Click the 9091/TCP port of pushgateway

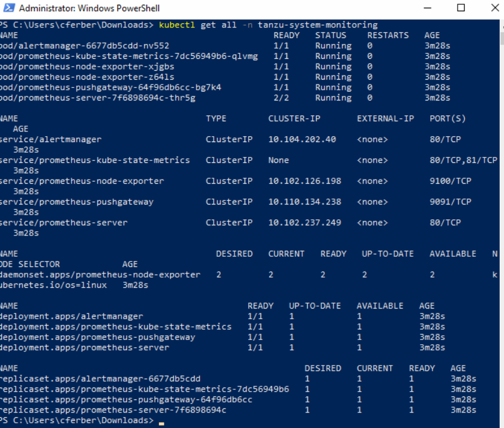click(x=450, y=202)
